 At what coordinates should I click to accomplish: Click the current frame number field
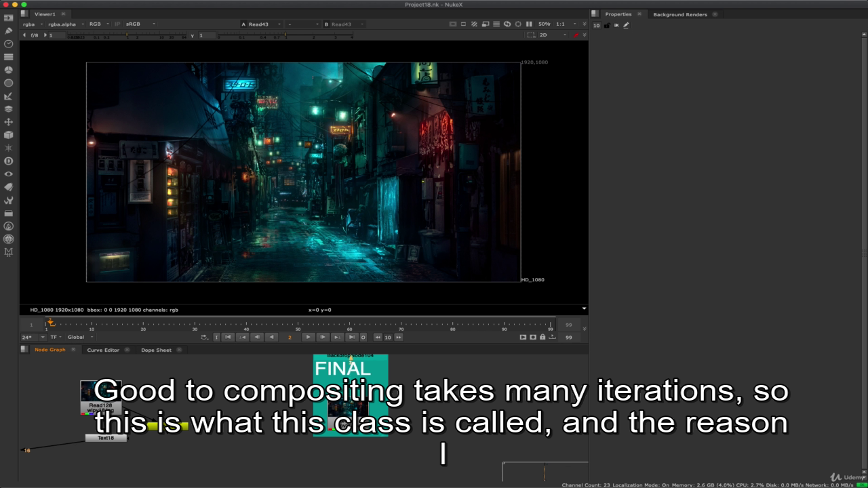(290, 337)
